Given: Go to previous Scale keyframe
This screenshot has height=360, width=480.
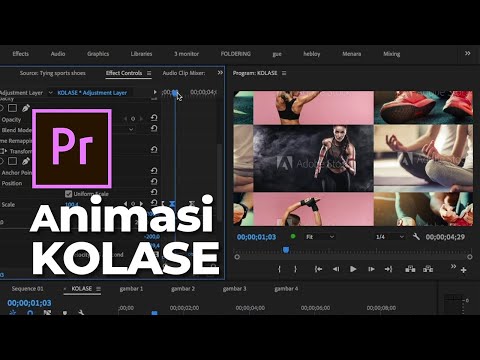Looking at the screenshot, I should click(x=125, y=204).
